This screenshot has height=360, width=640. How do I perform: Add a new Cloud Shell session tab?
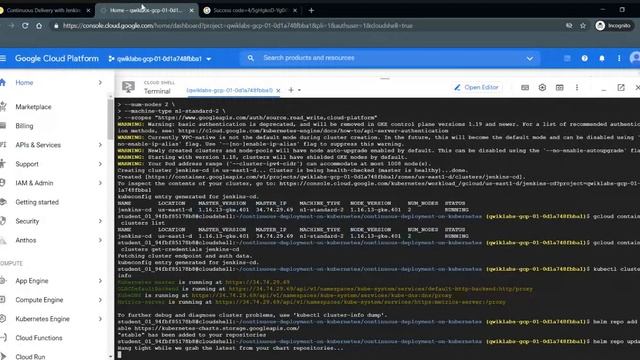coord(291,90)
